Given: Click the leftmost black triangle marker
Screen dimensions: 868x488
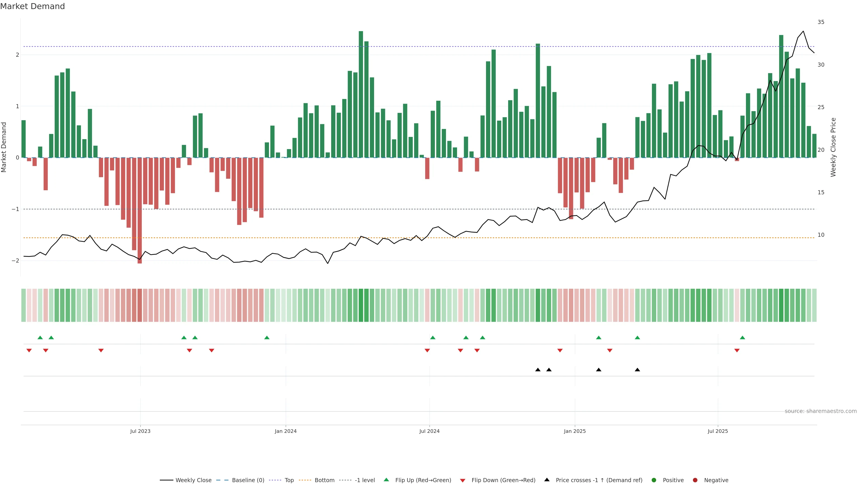Looking at the screenshot, I should pos(538,370).
